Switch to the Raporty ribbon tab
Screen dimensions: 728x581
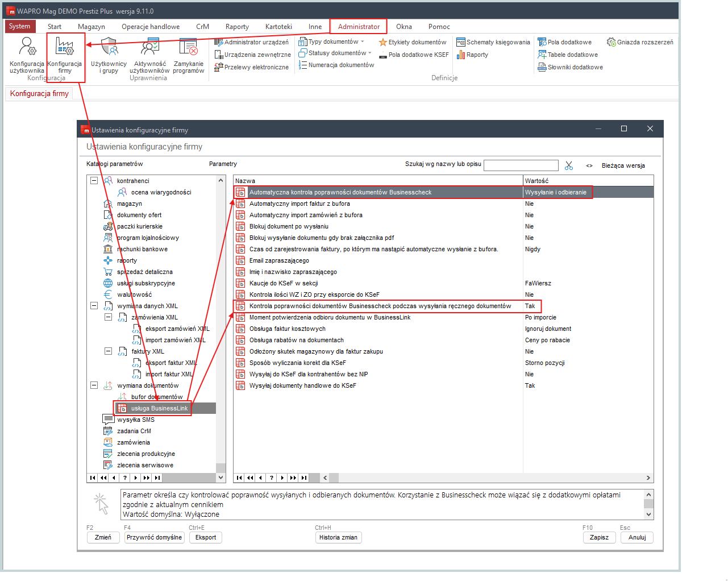(x=237, y=27)
